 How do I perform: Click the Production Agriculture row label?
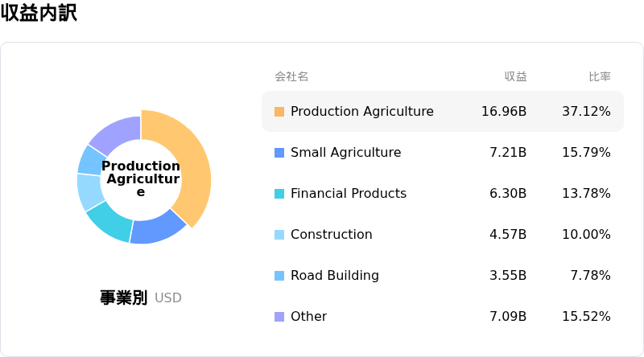362,112
